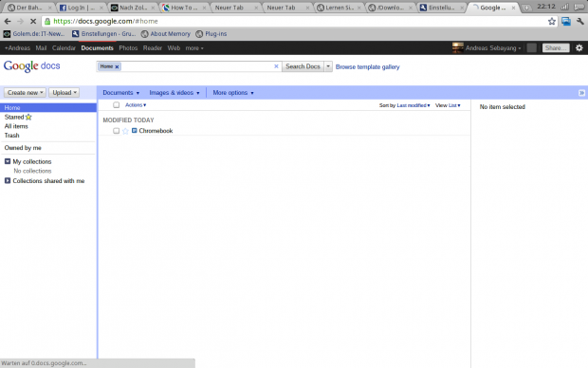Click the 22:12 clock
The height and width of the screenshot is (368, 588).
point(546,7)
